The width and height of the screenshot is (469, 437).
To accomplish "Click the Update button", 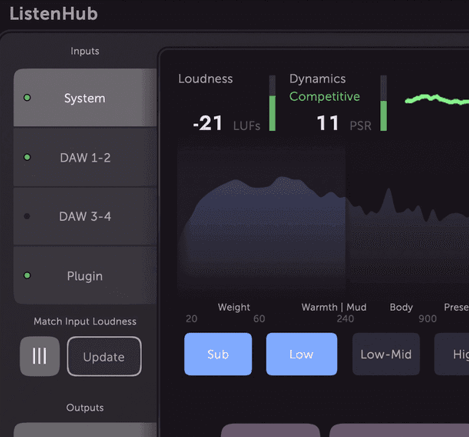I will [x=104, y=356].
